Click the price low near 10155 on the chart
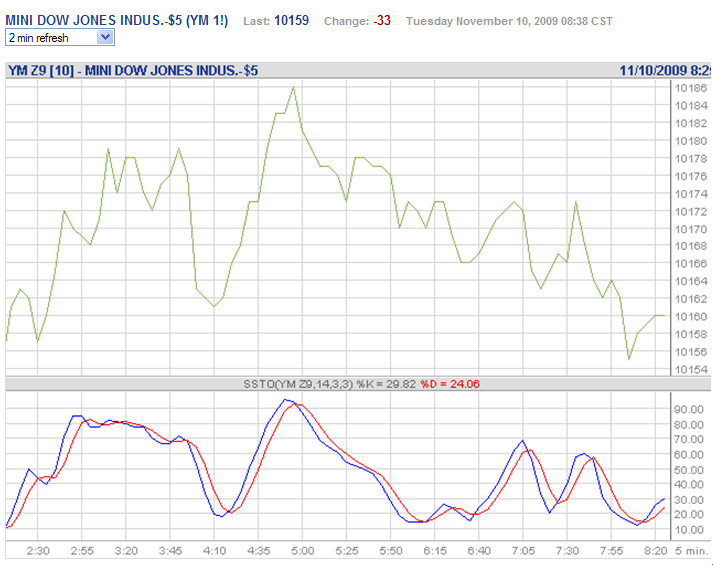 coord(629,359)
